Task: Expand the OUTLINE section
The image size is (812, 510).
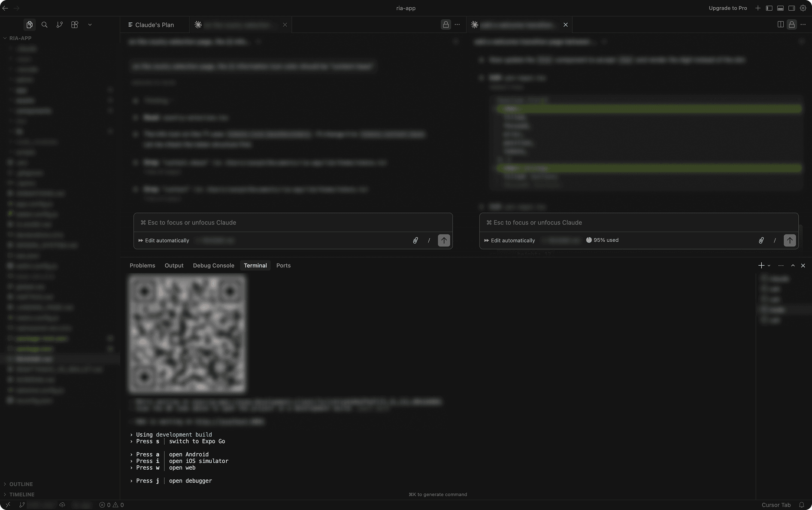Action: point(21,484)
